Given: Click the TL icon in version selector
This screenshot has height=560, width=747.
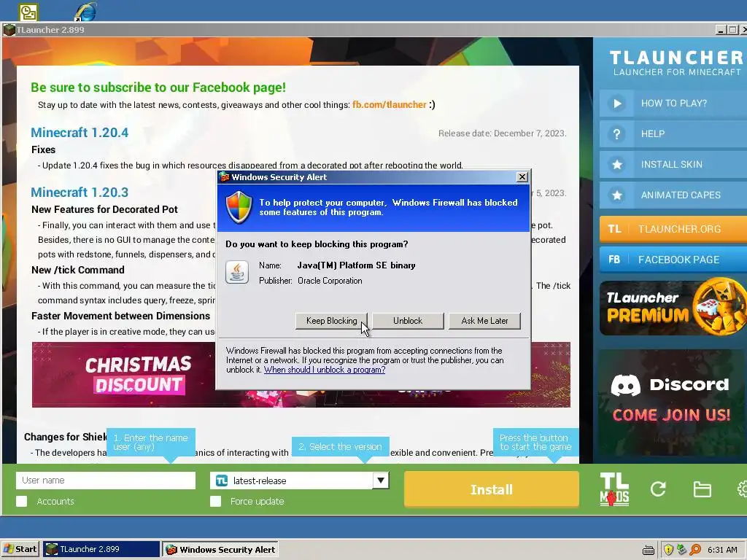Looking at the screenshot, I should pos(222,481).
